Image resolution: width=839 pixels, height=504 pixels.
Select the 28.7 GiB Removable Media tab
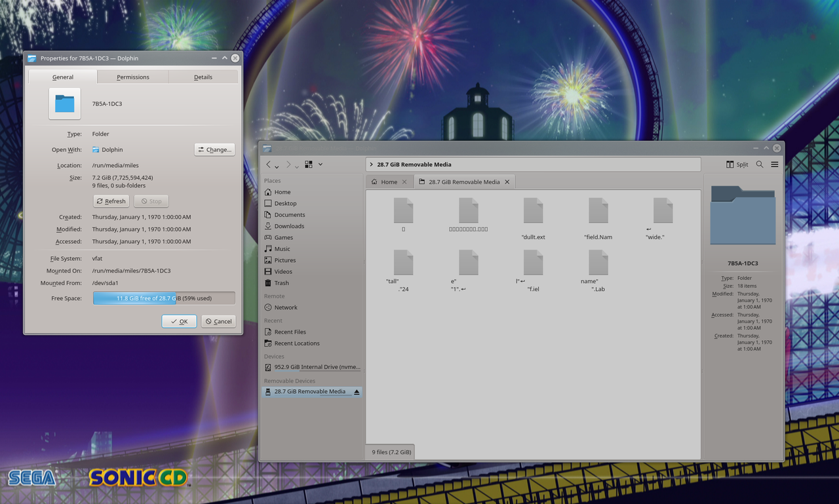point(464,182)
